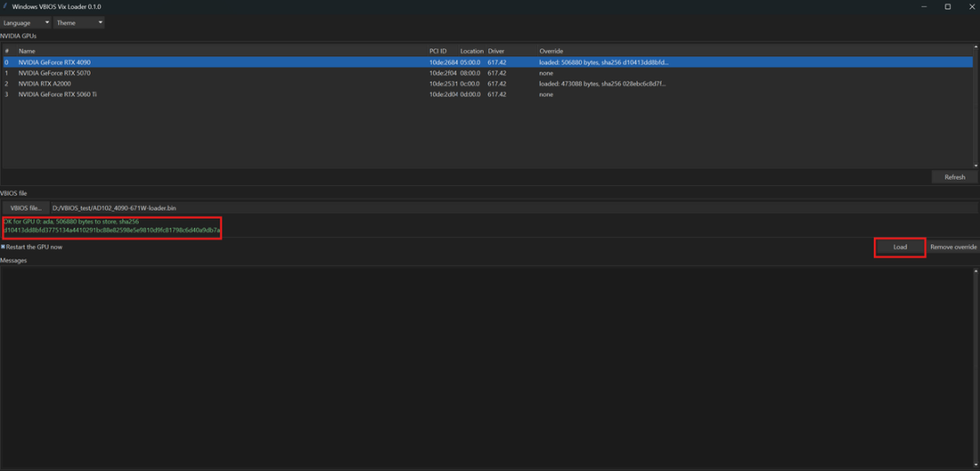Click the override text 'loaded: 506880 bytes'
This screenshot has height=471, width=980.
(569, 63)
